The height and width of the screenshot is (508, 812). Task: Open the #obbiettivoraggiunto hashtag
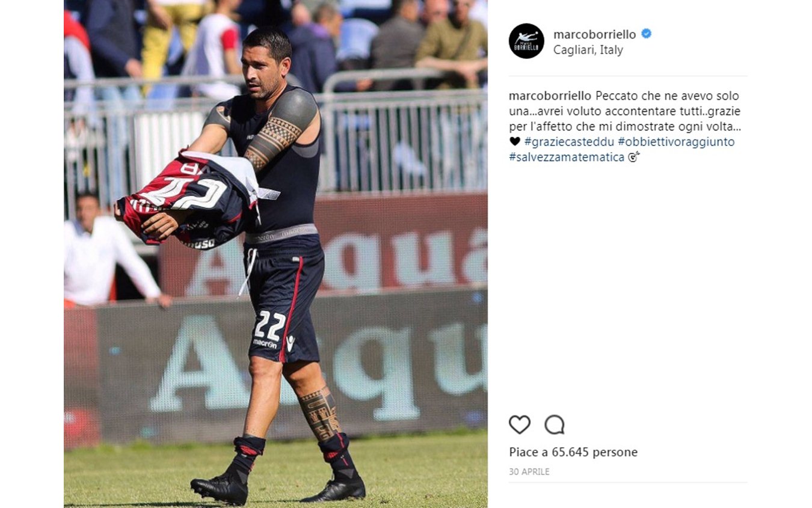(x=676, y=142)
